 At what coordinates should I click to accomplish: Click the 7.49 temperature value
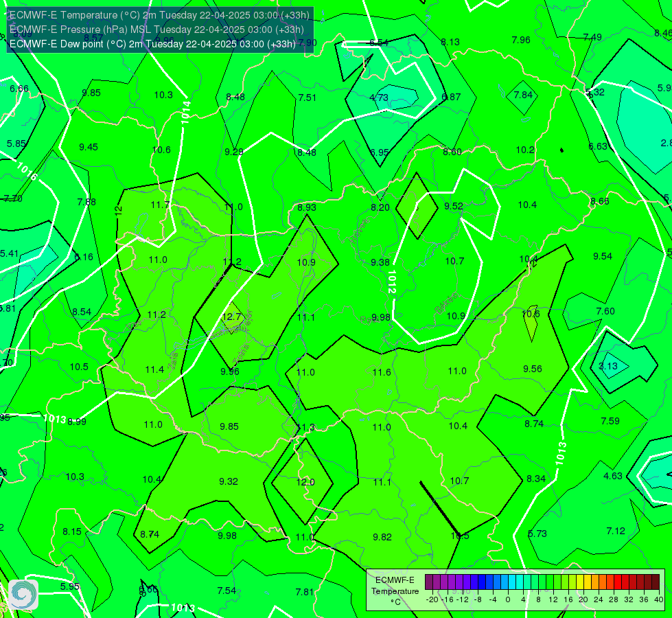tap(592, 37)
